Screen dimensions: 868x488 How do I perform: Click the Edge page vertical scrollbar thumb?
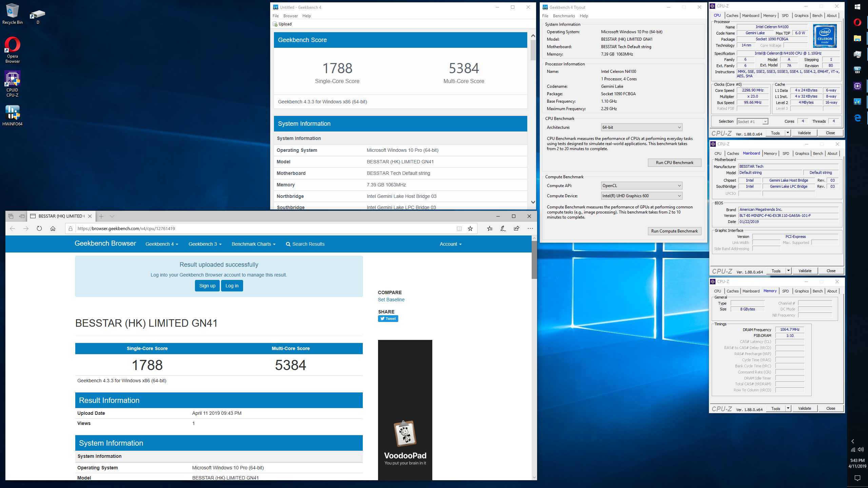point(534,260)
